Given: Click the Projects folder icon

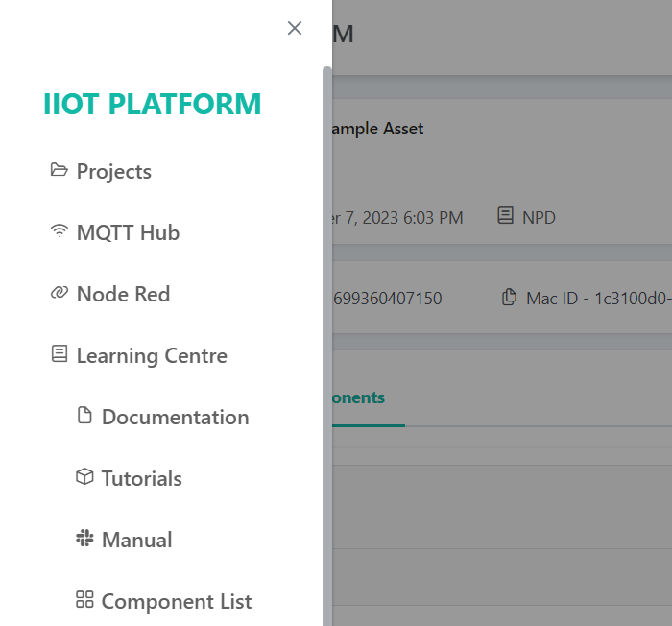Looking at the screenshot, I should (x=60, y=170).
